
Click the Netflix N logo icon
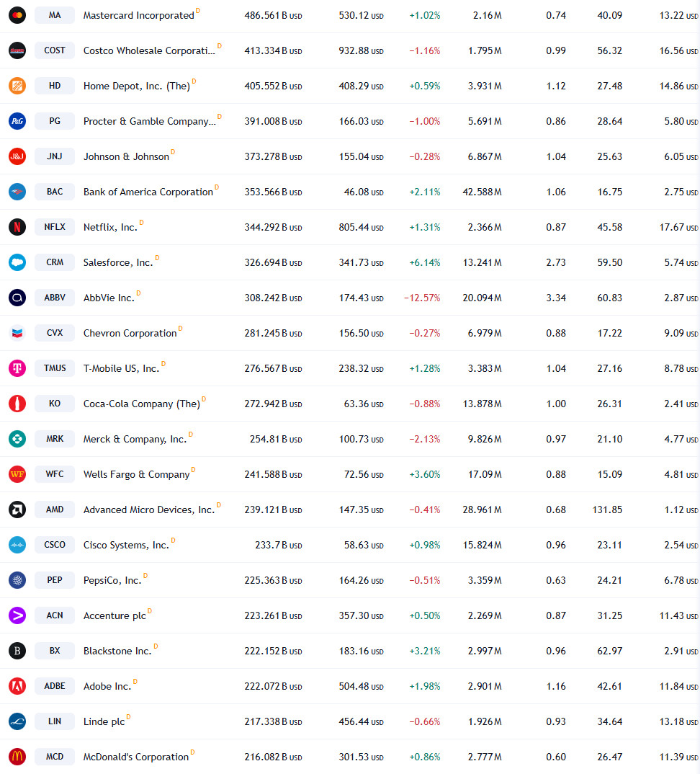[x=17, y=227]
